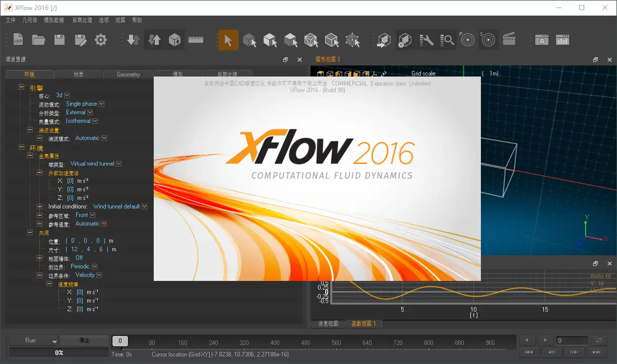Open the 3D window layout icon
The height and width of the screenshot is (364, 617).
pos(542,40)
